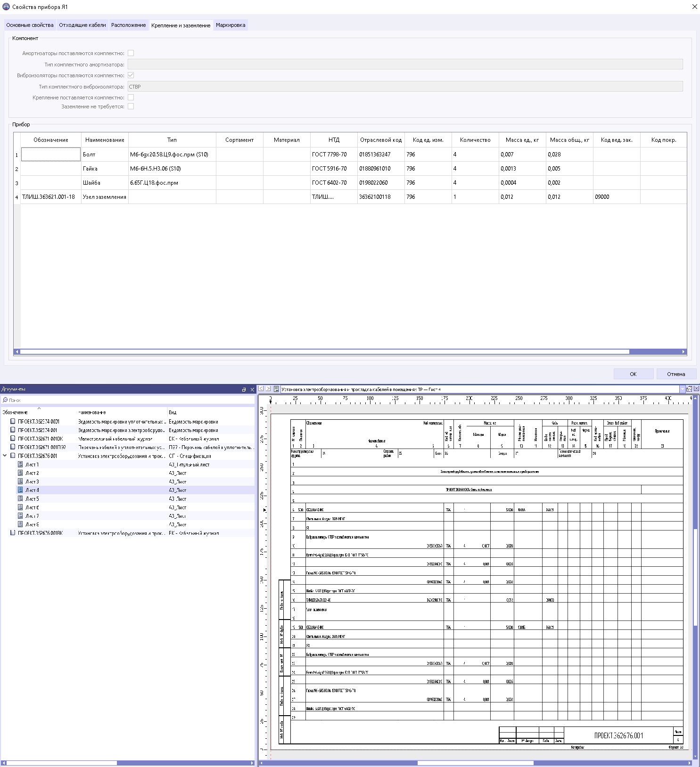This screenshot has width=700, height=767.
Task: Click the sheet icon of Лист 3
Action: pyautogui.click(x=20, y=481)
